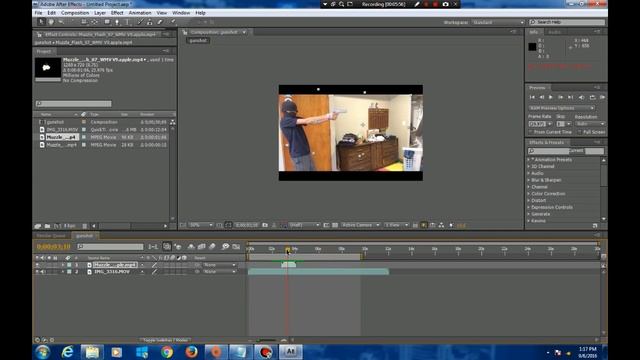Expand Animation Presets category
The width and height of the screenshot is (640, 360).
[529, 160]
